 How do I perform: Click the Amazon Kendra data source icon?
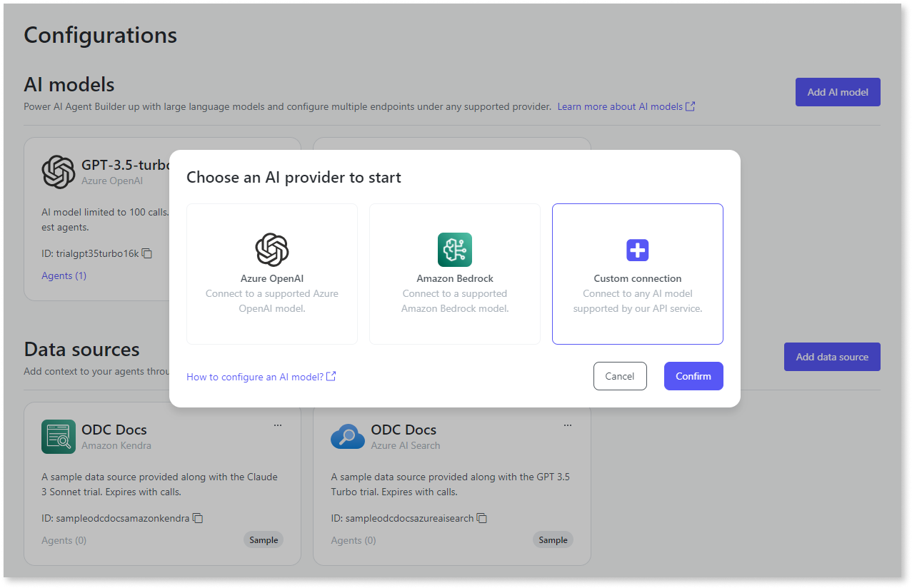(x=59, y=436)
